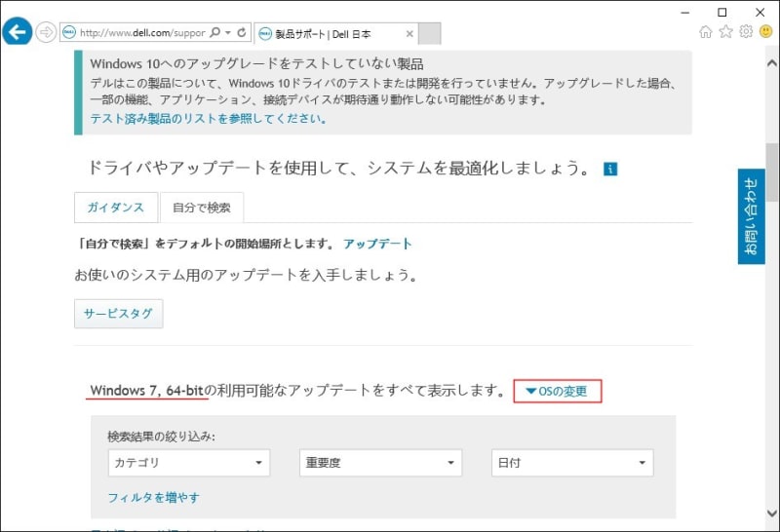Open a new blank browser tab
This screenshot has width=780, height=532.
429,34
